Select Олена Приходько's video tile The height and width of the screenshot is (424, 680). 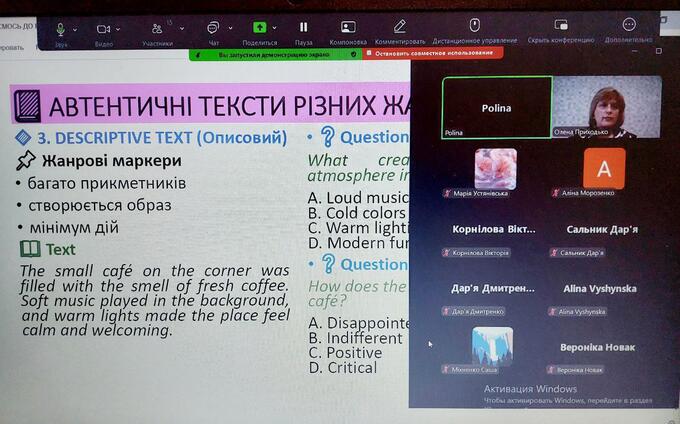pyautogui.click(x=607, y=108)
